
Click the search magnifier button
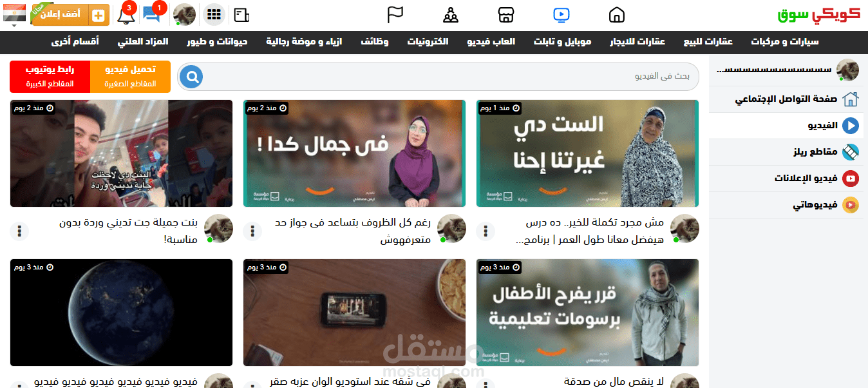point(191,77)
